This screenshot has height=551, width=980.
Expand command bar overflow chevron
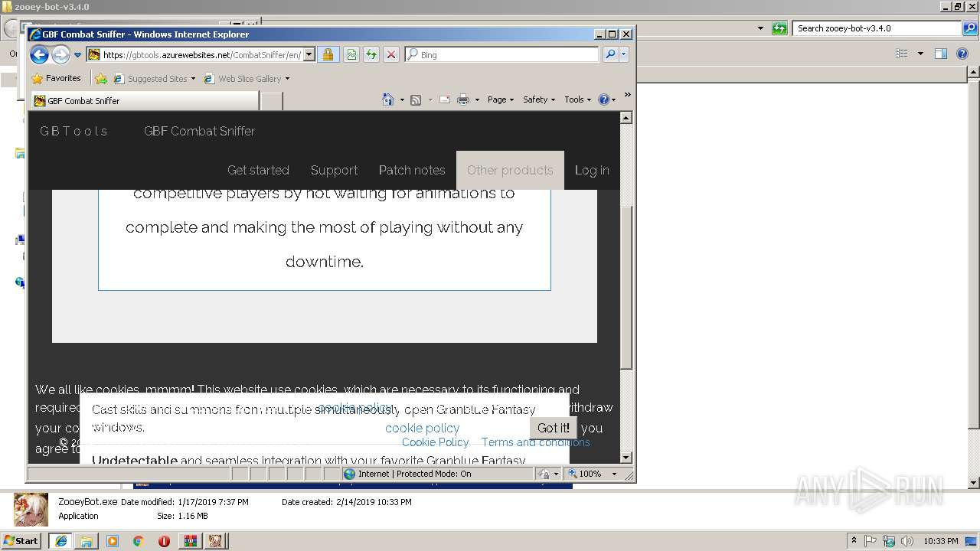coord(627,96)
